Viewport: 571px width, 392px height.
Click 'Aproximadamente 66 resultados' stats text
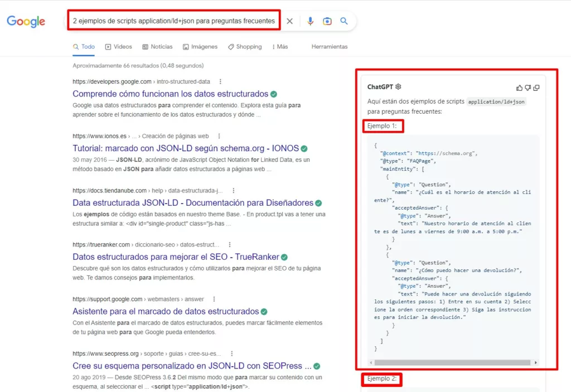pos(138,66)
